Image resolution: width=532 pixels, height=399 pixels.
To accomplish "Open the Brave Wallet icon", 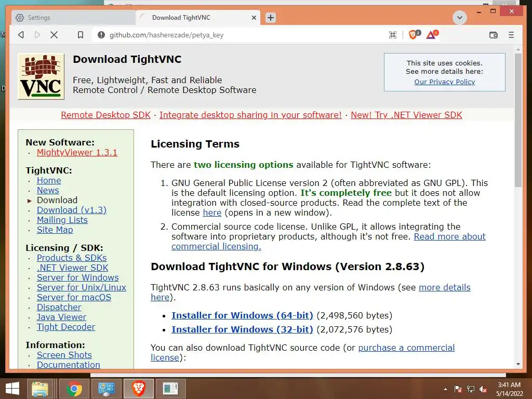I will 494,35.
